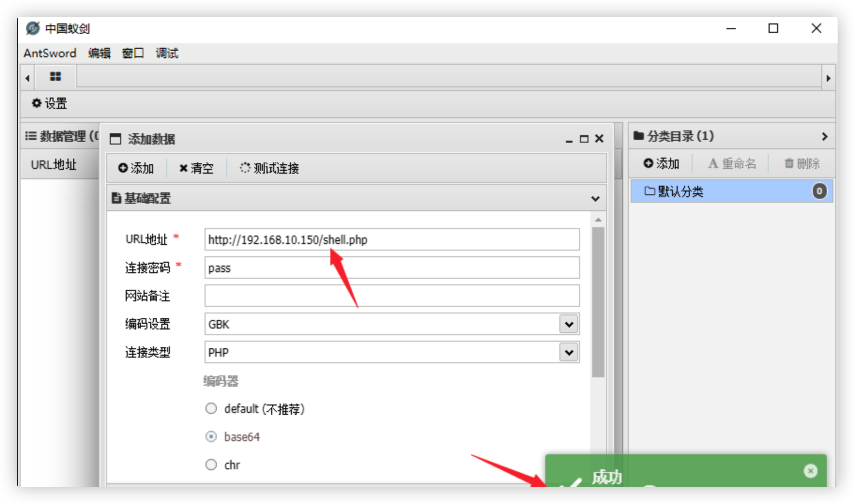Select the chr encoder radio

click(211, 465)
